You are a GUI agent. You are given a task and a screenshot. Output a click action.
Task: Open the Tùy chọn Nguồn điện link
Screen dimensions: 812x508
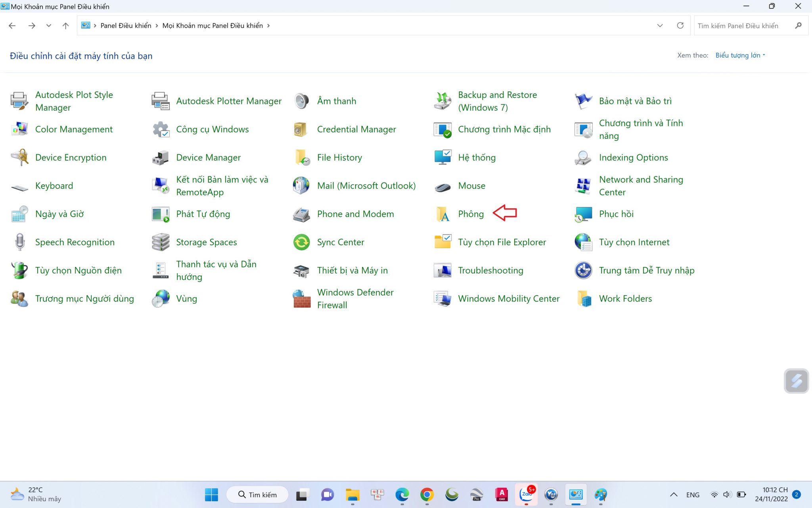pyautogui.click(x=78, y=270)
